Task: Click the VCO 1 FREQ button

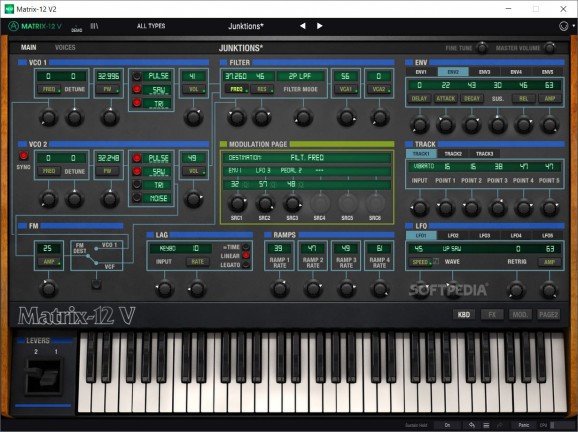Action: [49, 89]
